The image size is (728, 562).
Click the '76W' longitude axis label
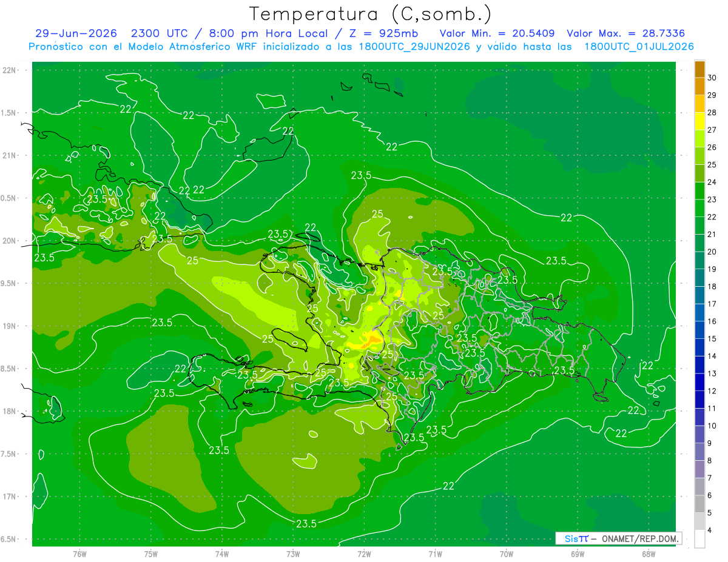(79, 554)
